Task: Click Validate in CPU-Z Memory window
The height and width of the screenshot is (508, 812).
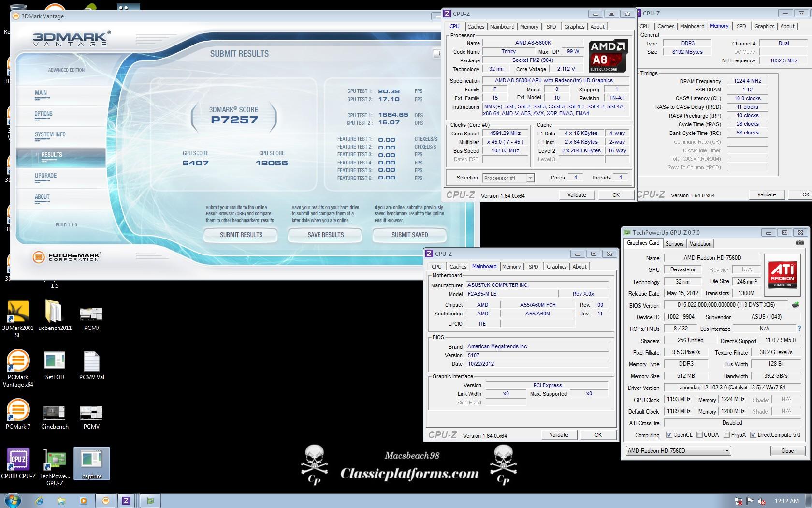Action: click(767, 194)
